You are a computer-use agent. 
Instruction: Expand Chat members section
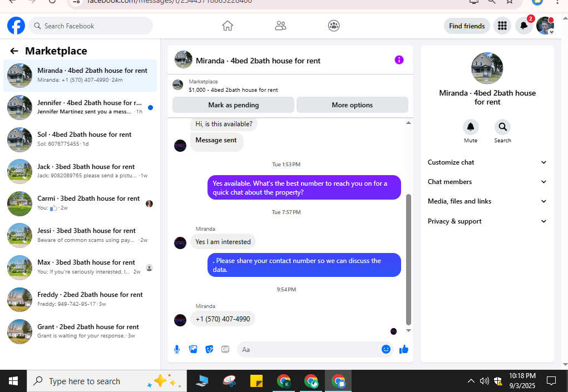tap(487, 182)
